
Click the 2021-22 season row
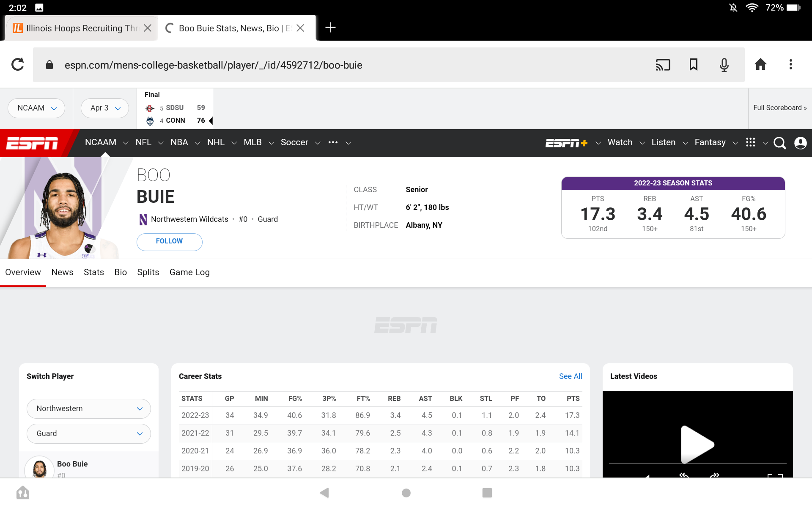pyautogui.click(x=381, y=433)
